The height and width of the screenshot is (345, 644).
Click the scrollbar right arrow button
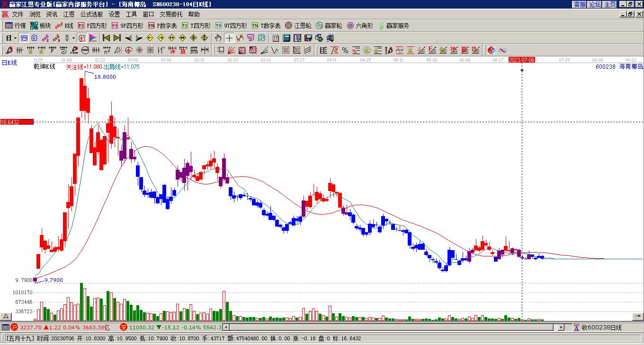[561, 327]
